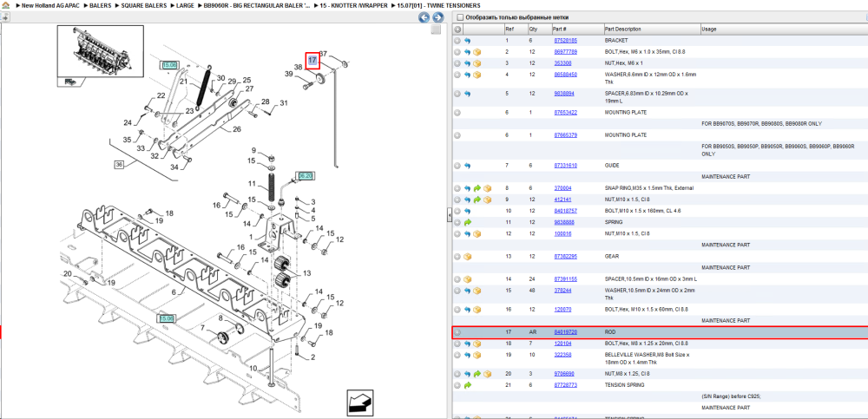Click the blue return arrow for BRACKET row
Image resolution: width=868 pixels, height=419 pixels.
pyautogui.click(x=467, y=41)
